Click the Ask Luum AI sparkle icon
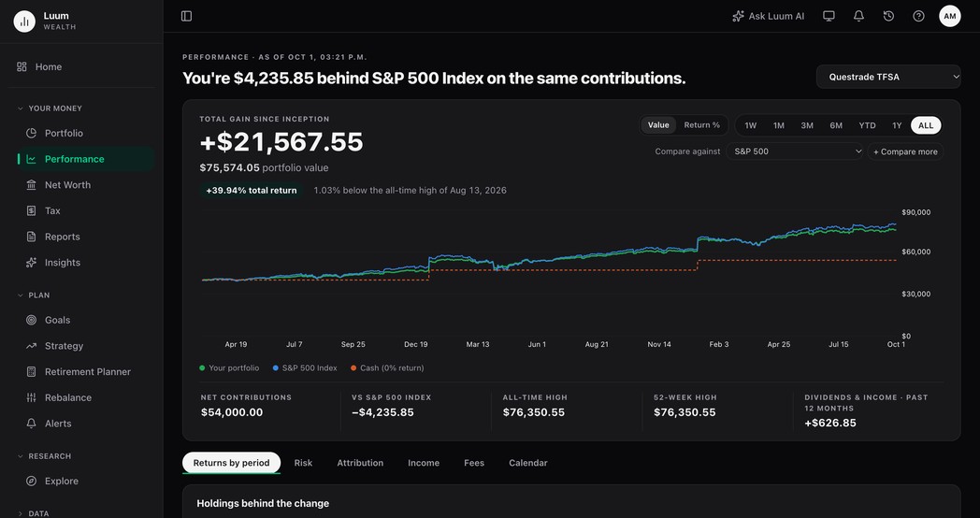The image size is (980, 518). pyautogui.click(x=738, y=16)
